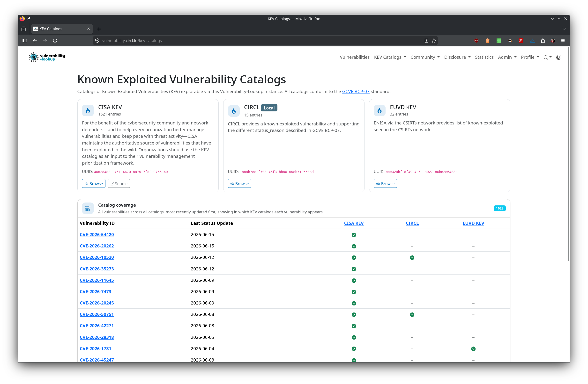
Task: Click the orange trash-can extension icon
Action: point(487,40)
